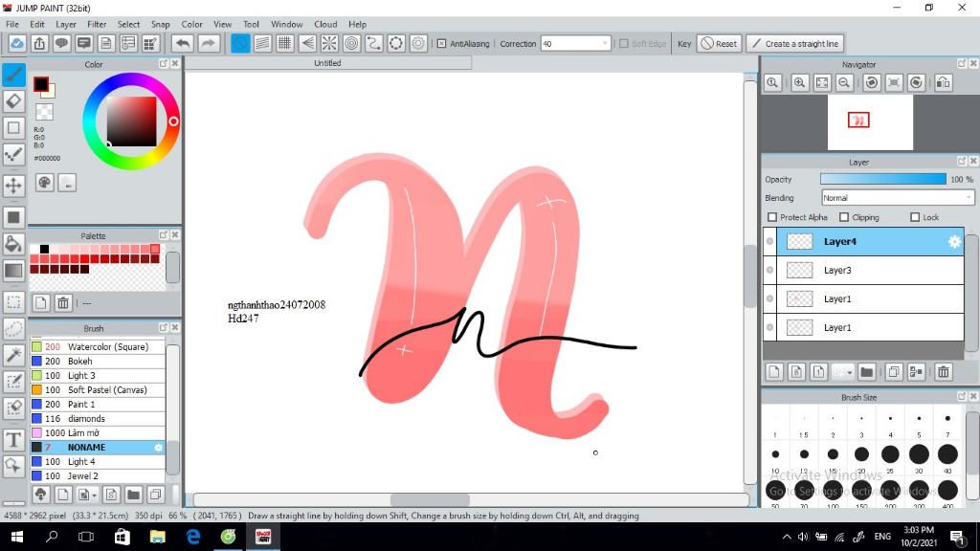Click the Navigator zoom in icon

point(799,82)
